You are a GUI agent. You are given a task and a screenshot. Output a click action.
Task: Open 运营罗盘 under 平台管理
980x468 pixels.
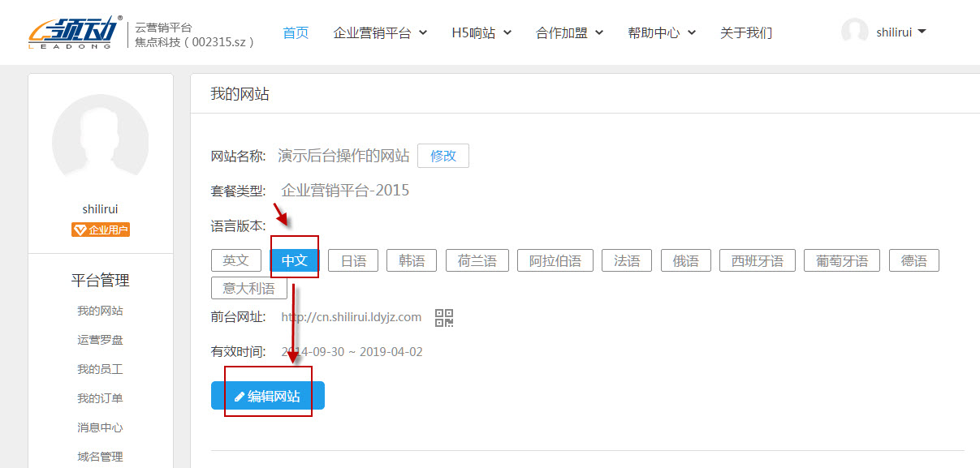[100, 339]
